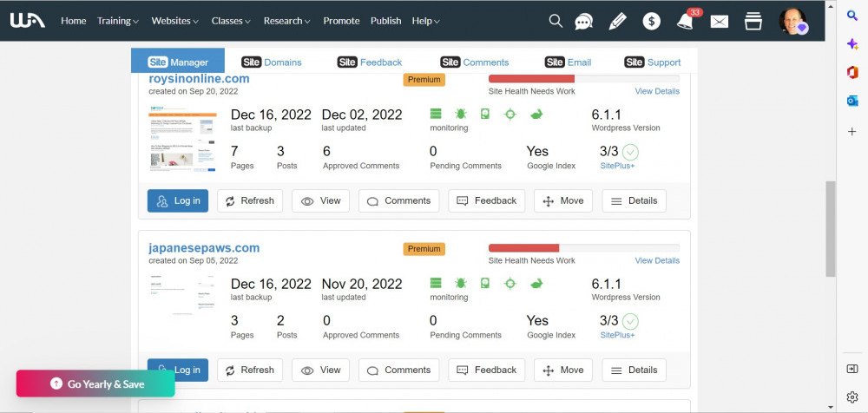Switch to the Site Domains tab

pyautogui.click(x=271, y=62)
